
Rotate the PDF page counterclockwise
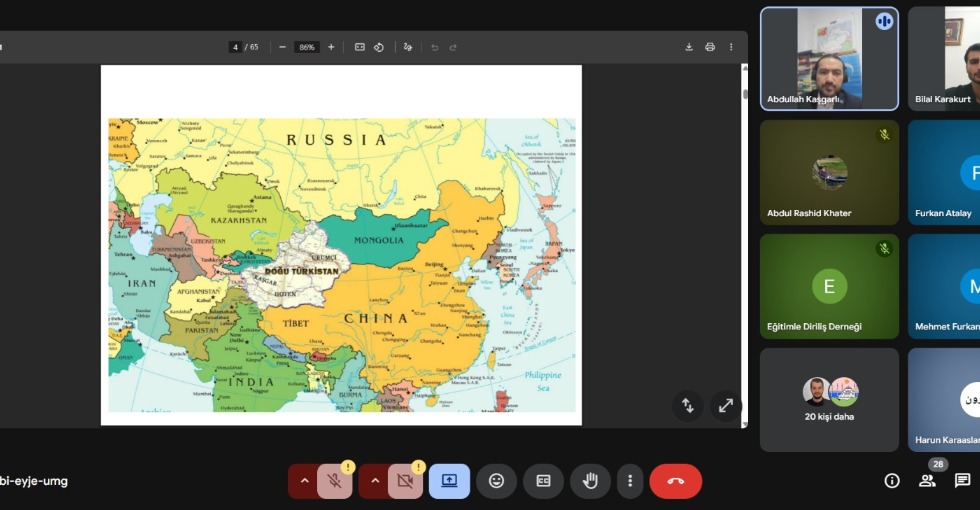pos(380,47)
